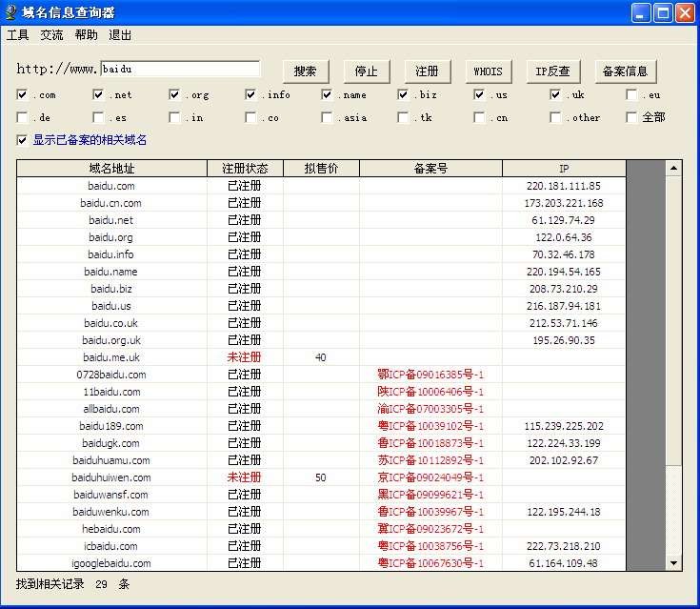Uncheck the .info checkbox

click(x=250, y=94)
